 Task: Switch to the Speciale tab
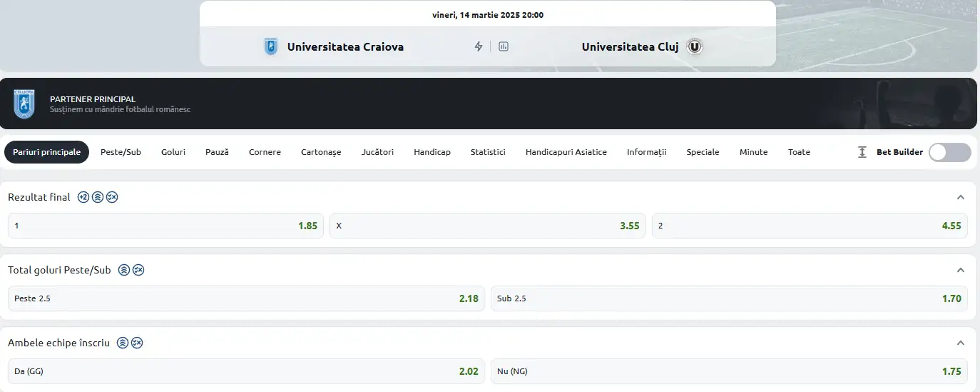[x=703, y=152]
